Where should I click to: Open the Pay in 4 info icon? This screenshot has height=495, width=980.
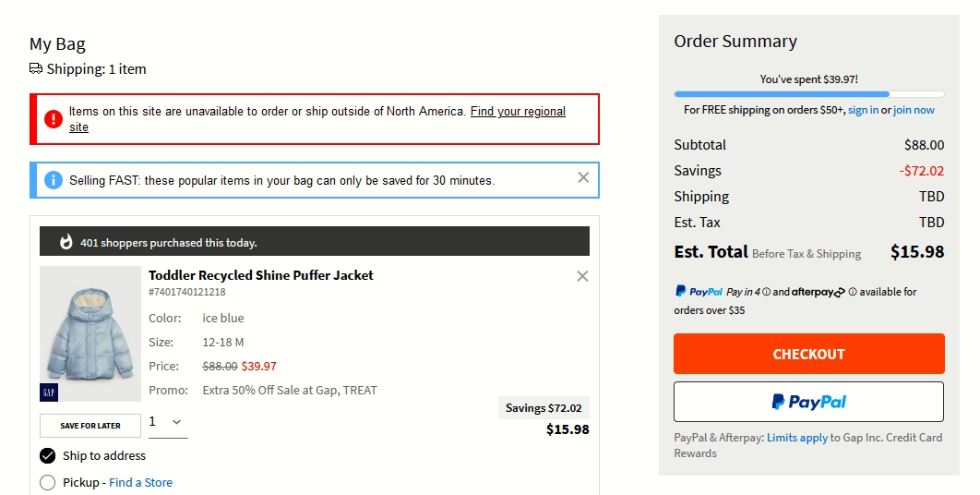tap(766, 292)
